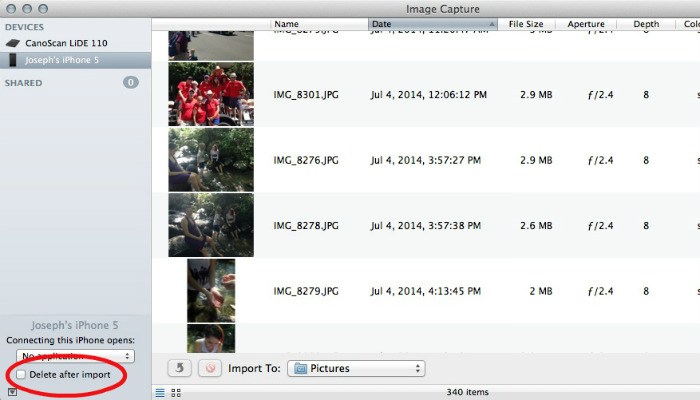Click date Jul 4, 2014, 4:13:45 PM
This screenshot has width=700, height=400.
425,291
